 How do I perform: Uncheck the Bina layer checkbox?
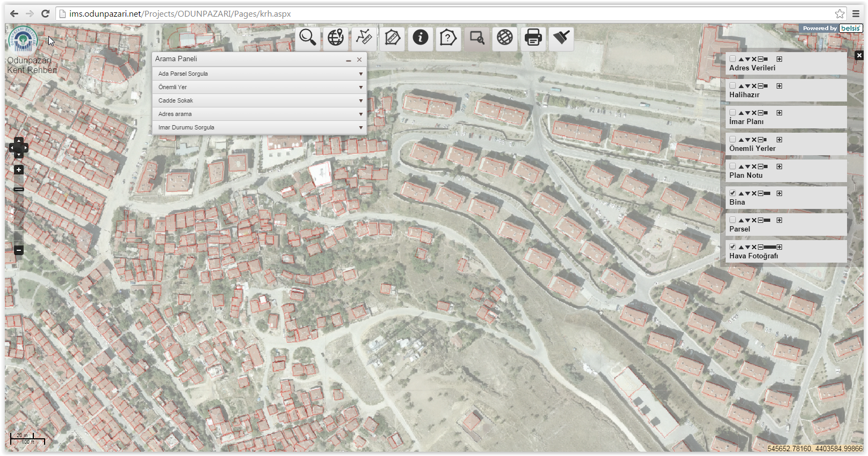(733, 193)
